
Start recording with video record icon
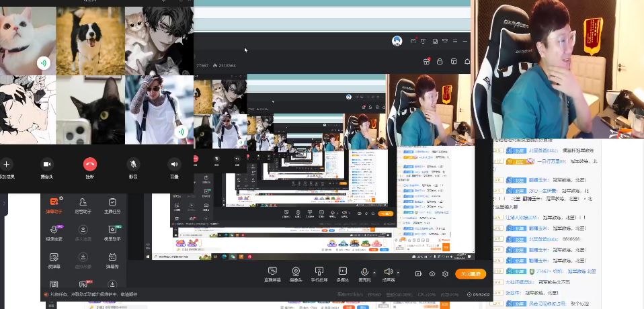[419, 273]
